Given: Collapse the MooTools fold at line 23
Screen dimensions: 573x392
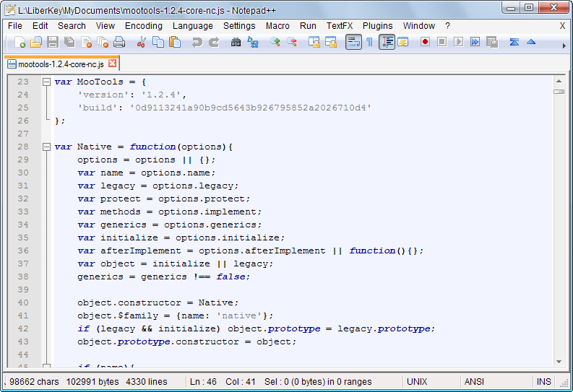Looking at the screenshot, I should click(x=46, y=82).
